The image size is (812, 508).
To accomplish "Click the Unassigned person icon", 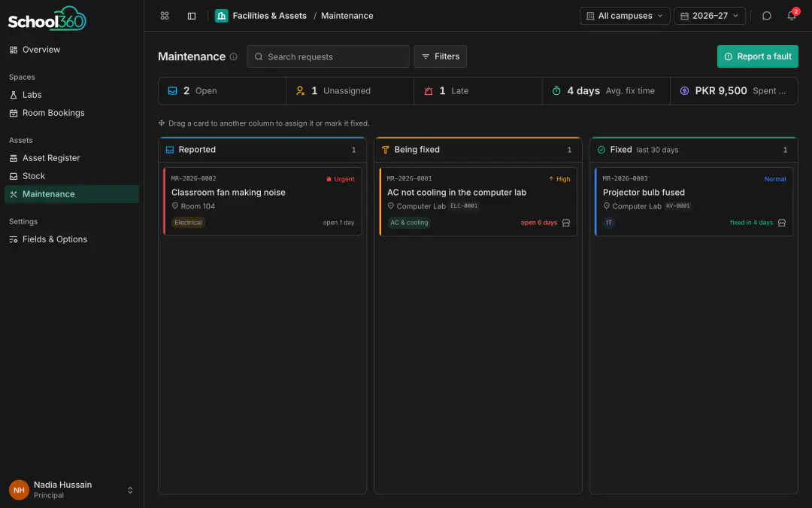I will pyautogui.click(x=300, y=91).
